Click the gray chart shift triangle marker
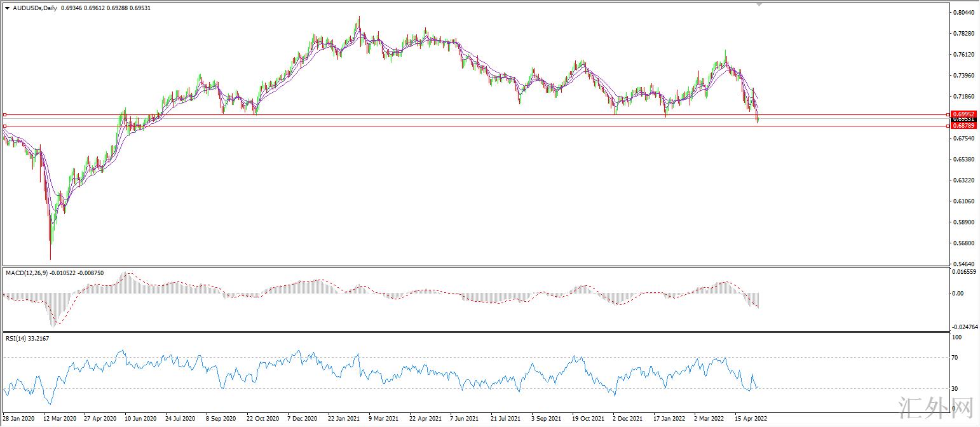 click(759, 4)
